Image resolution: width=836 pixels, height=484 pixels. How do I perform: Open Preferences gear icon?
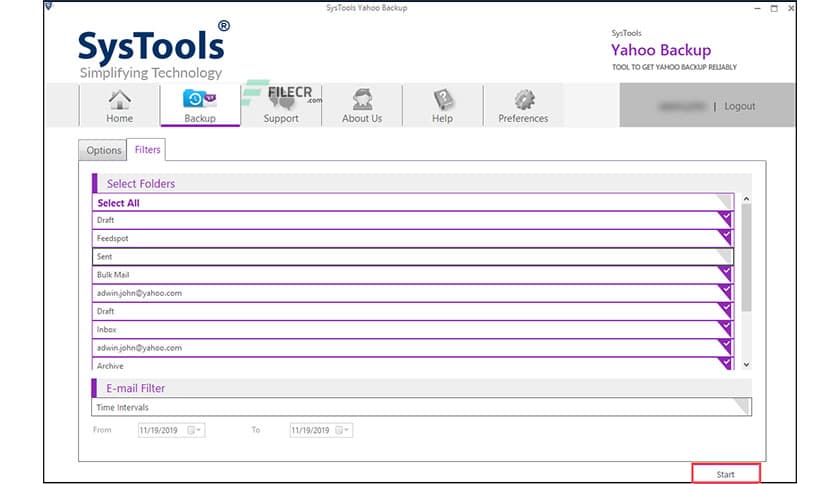pos(524,100)
